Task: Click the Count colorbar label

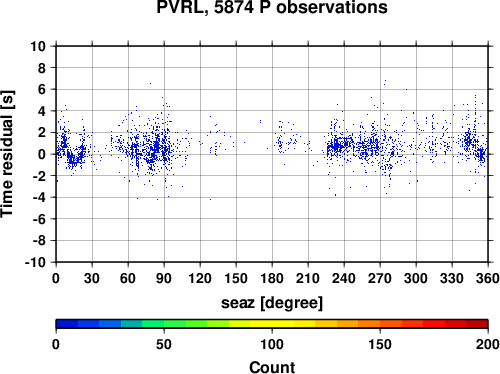Action: (272, 367)
